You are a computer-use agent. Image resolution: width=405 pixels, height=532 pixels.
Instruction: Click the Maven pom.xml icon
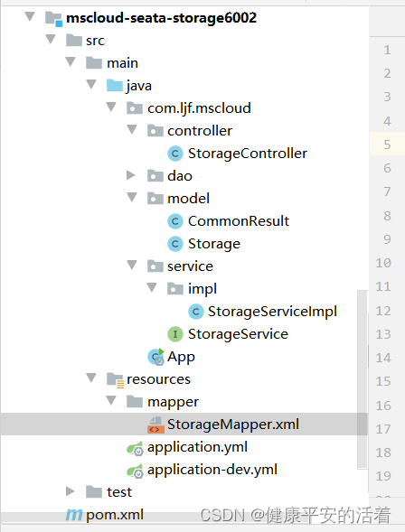click(x=73, y=515)
